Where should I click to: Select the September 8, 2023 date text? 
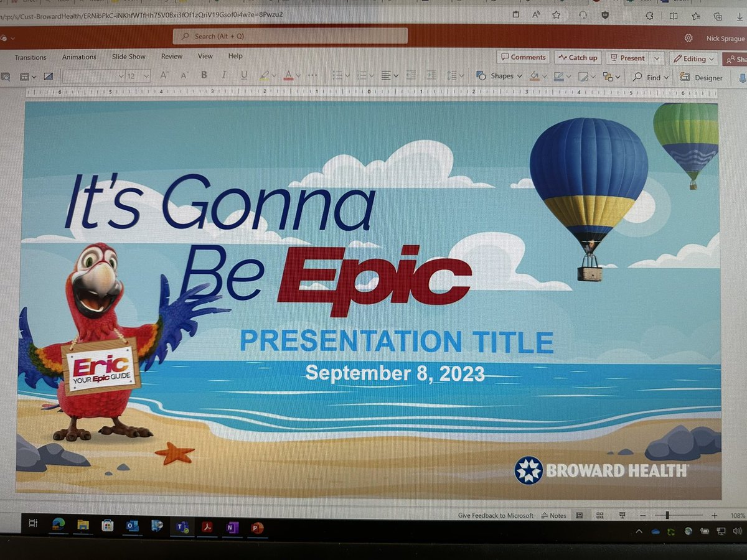pyautogui.click(x=395, y=373)
